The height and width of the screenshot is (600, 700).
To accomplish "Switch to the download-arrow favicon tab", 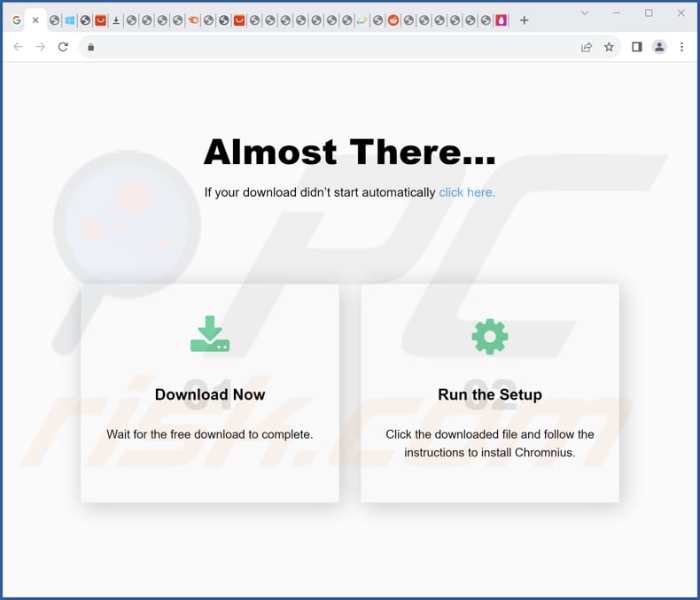I will (116, 20).
